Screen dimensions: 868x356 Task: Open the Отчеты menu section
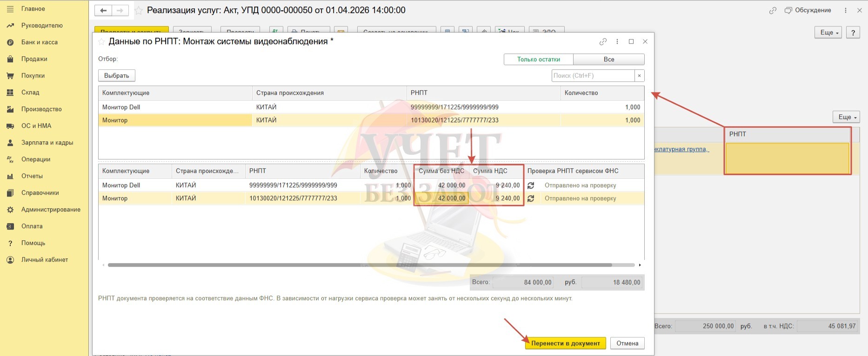pos(32,176)
